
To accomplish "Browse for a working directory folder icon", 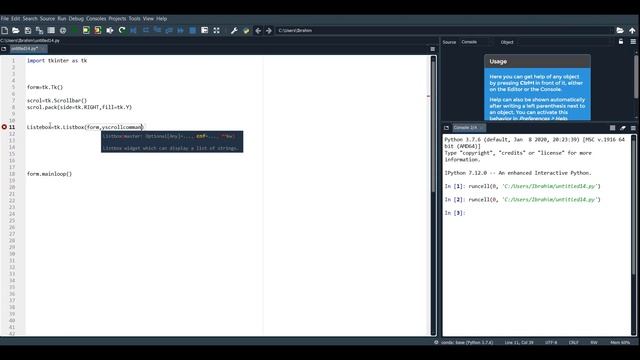I will coord(620,30).
